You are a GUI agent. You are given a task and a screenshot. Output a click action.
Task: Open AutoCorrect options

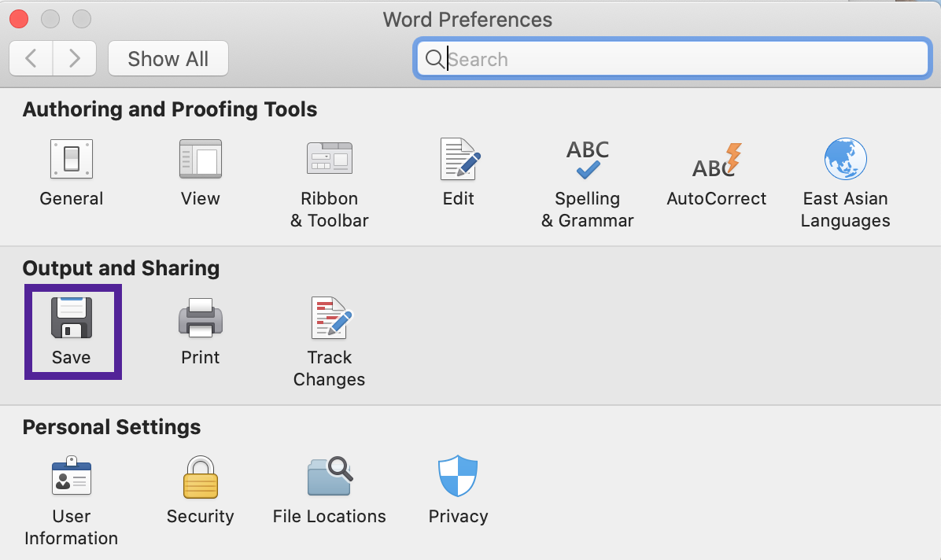(x=717, y=174)
